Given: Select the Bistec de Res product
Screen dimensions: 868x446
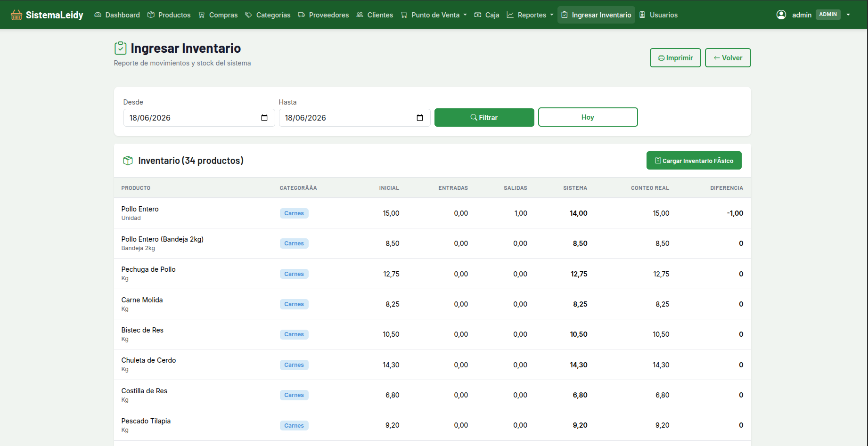Looking at the screenshot, I should [x=142, y=330].
